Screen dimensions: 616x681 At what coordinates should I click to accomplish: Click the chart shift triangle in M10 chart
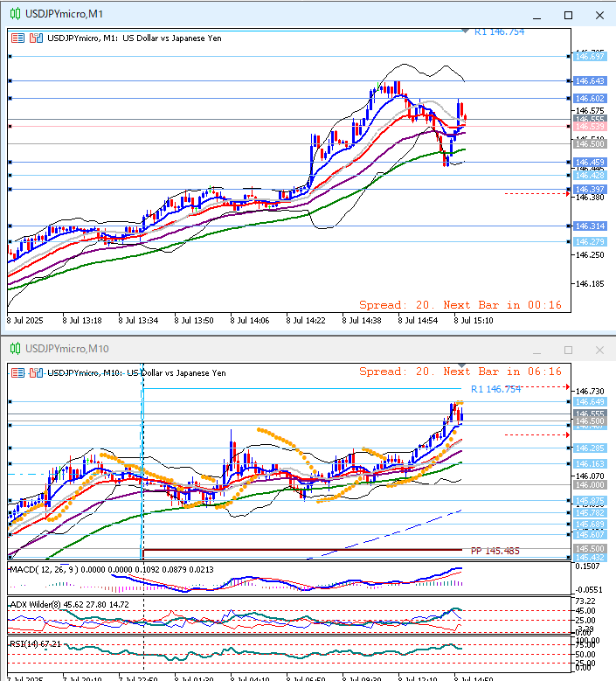tap(462, 365)
